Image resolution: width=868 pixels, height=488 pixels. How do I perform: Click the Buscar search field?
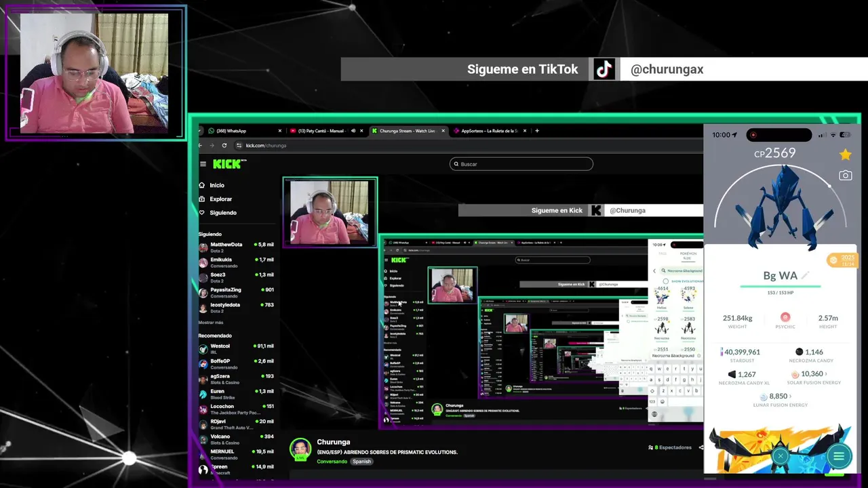(x=521, y=164)
